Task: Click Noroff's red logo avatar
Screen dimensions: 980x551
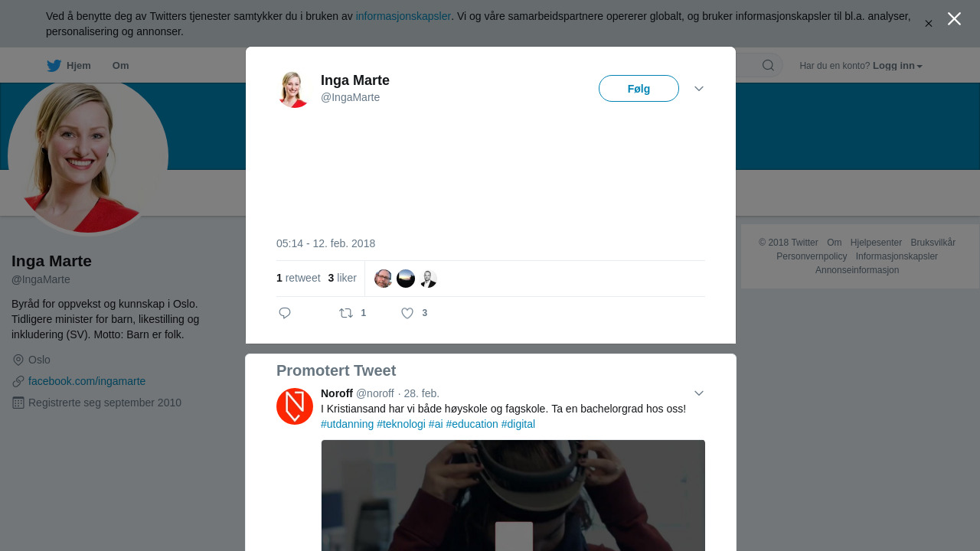Action: coord(295,406)
